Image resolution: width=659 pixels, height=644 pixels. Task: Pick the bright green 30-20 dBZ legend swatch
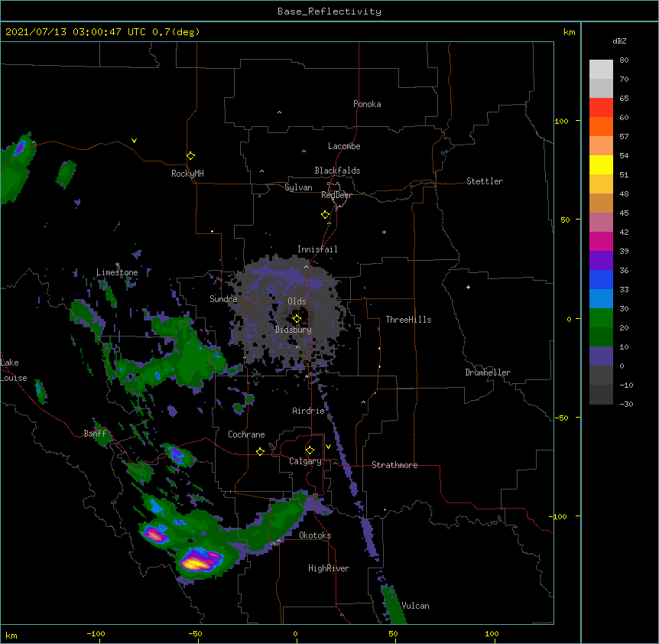[x=601, y=318]
